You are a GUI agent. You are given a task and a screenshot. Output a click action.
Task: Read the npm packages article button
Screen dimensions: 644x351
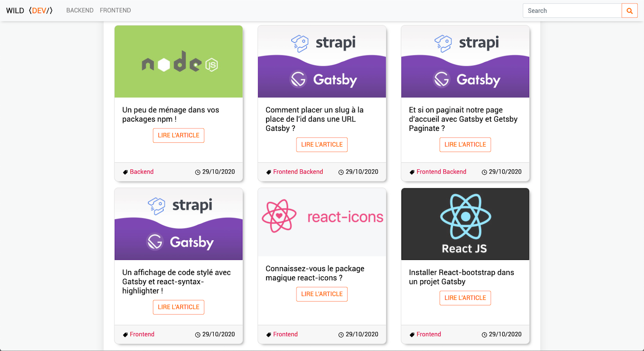pos(179,136)
